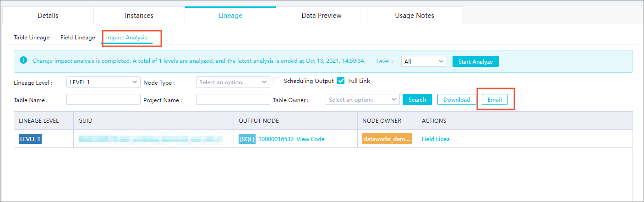Go to the Data Preview tab
Viewport: 644px width, 202px height.
pos(321,16)
